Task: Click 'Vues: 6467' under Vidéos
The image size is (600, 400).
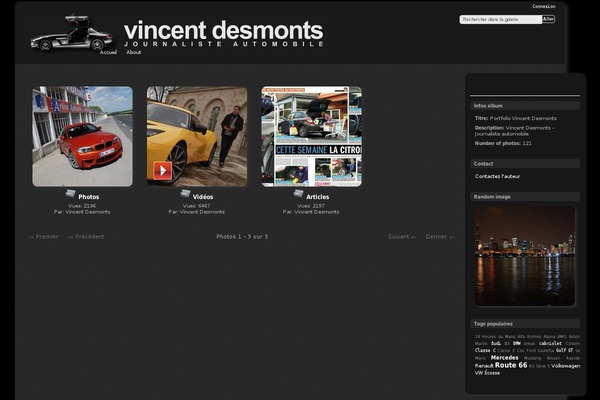Action: click(196, 206)
